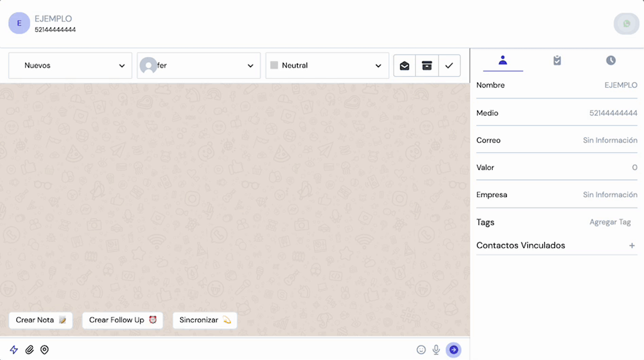Image resolution: width=644 pixels, height=360 pixels.
Task: Open quick replies with the lightning icon
Action: coord(14,349)
